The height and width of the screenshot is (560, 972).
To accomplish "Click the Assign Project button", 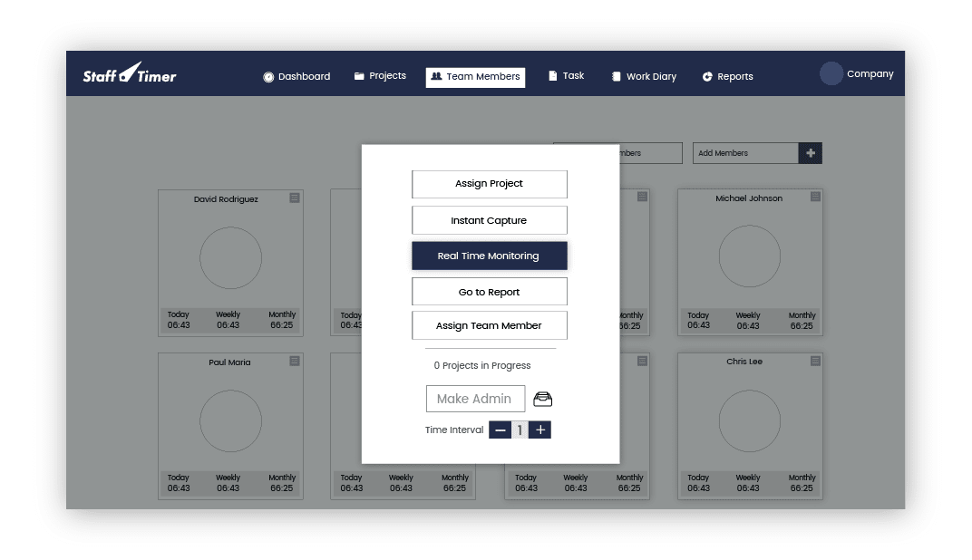I will [x=489, y=184].
